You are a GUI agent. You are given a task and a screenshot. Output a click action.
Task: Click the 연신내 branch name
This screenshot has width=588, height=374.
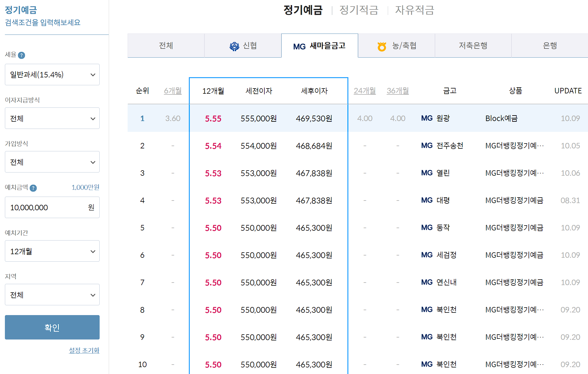446,283
